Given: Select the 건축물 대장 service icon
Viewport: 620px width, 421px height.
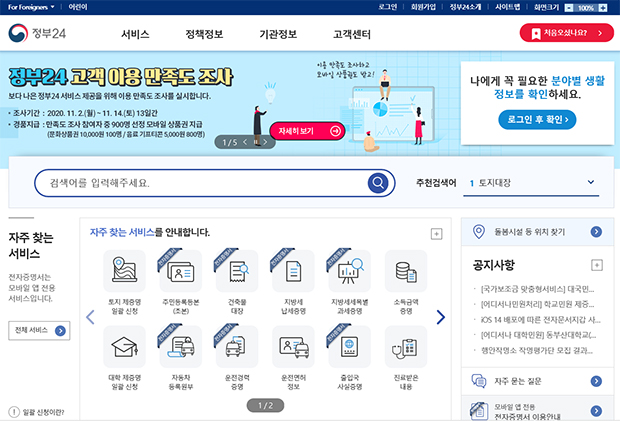Looking at the screenshot, I should [237, 270].
